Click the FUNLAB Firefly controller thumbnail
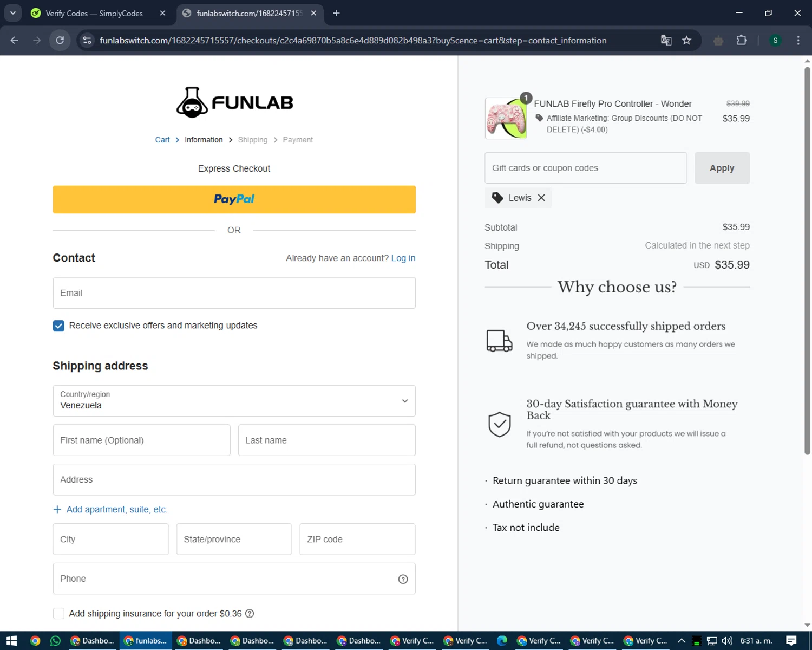The height and width of the screenshot is (650, 812). click(x=506, y=118)
